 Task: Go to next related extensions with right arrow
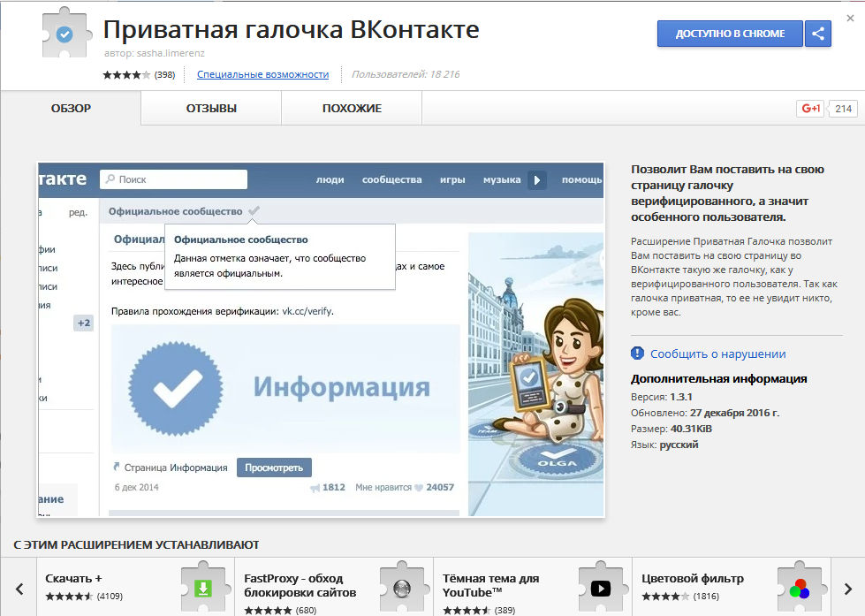[x=848, y=589]
